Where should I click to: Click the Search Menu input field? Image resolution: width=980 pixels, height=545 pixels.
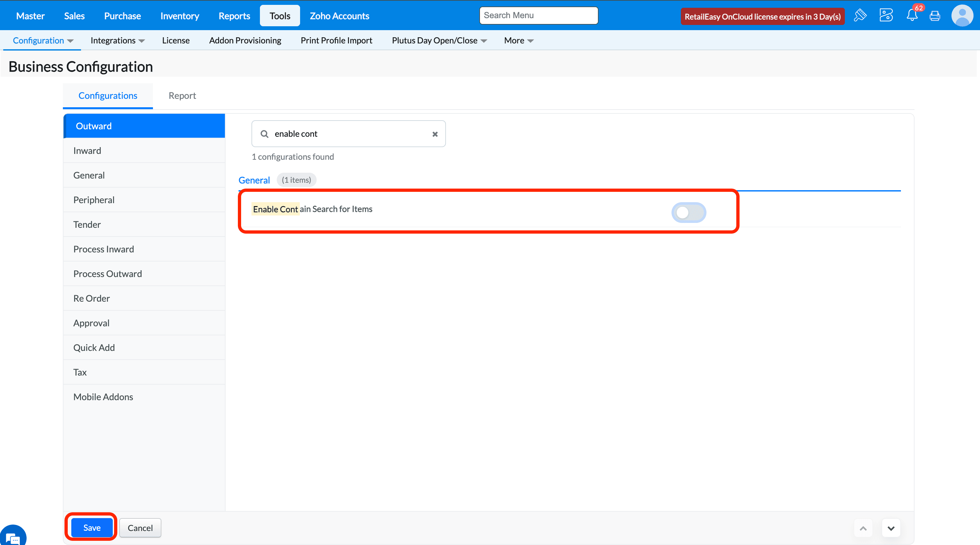click(538, 15)
